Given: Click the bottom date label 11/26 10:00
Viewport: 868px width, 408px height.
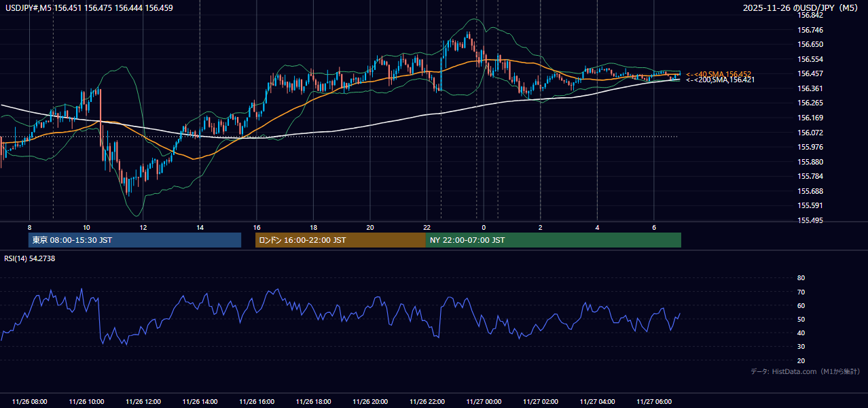Looking at the screenshot, I should click(x=87, y=402).
